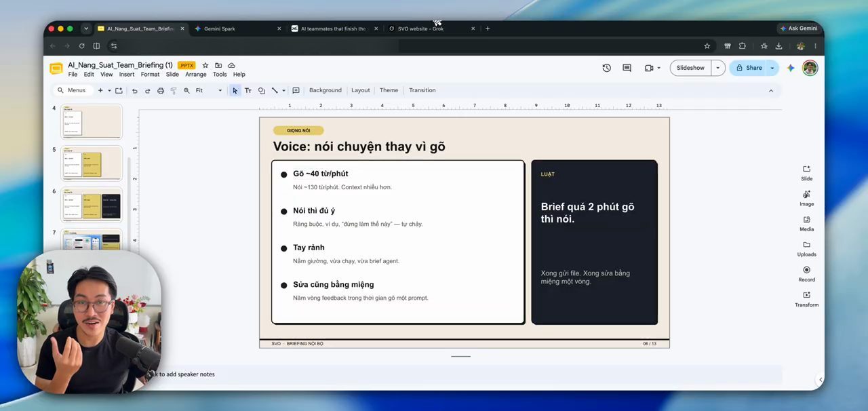This screenshot has width=868, height=411.
Task: Collapse the toolbar with up chevron
Action: 770,90
